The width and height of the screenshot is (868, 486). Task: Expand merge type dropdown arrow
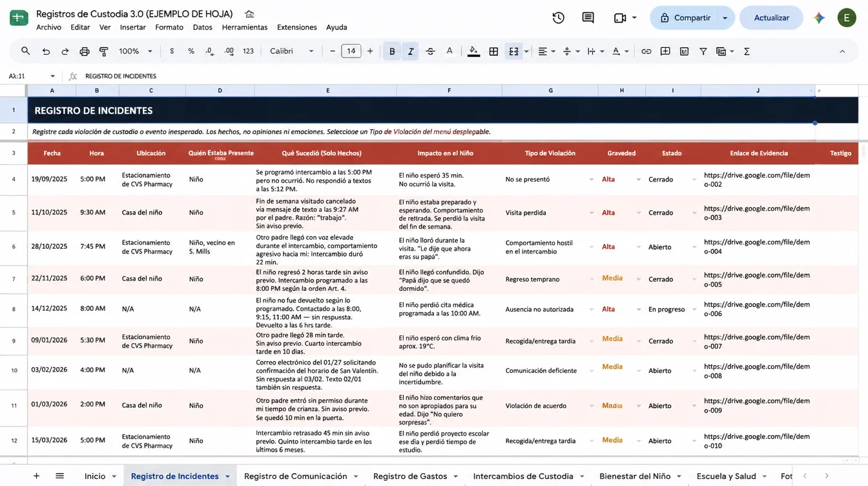527,51
